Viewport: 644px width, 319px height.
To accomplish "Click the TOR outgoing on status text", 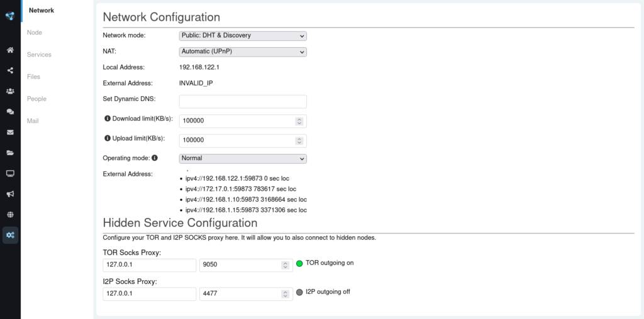I will (330, 263).
